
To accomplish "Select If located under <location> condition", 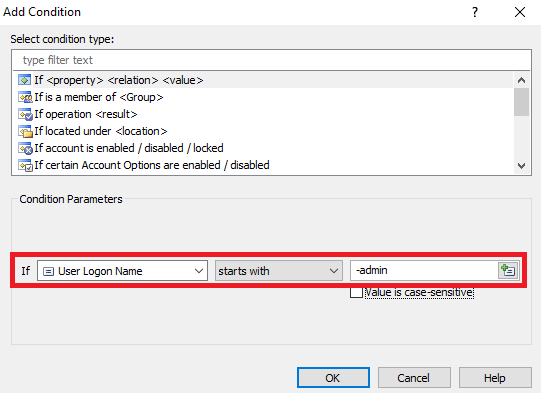I will pos(100,131).
